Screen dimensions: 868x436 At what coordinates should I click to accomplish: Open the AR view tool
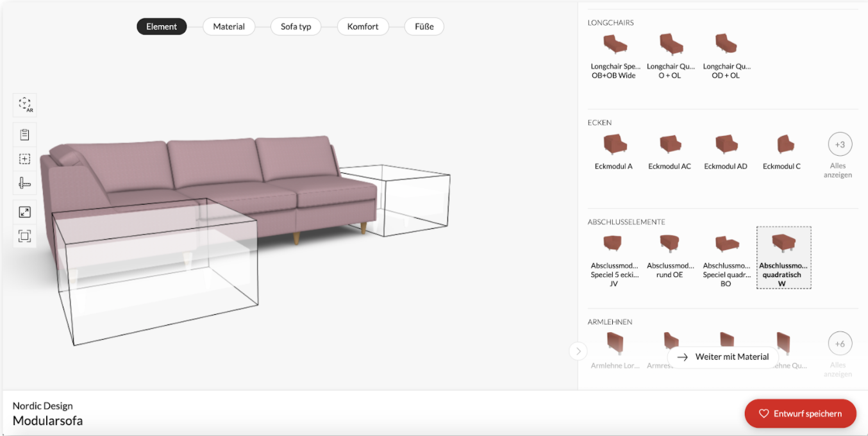24,105
